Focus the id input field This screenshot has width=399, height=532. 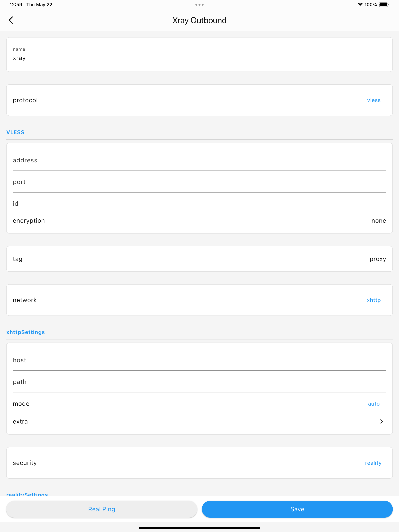(x=199, y=204)
